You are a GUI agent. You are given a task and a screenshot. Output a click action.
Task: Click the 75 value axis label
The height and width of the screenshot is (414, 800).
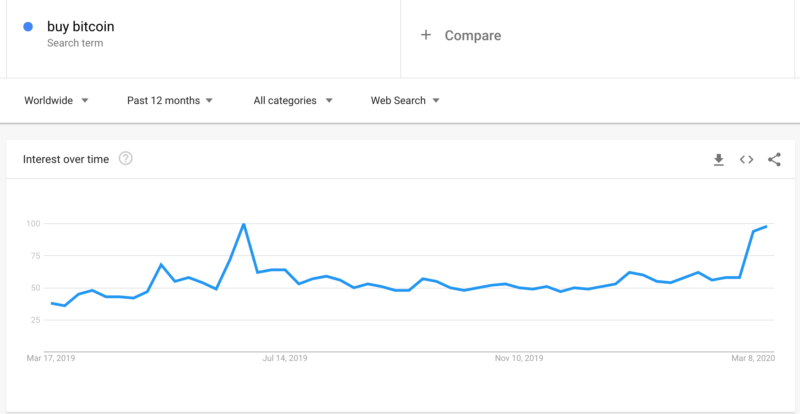click(x=33, y=256)
